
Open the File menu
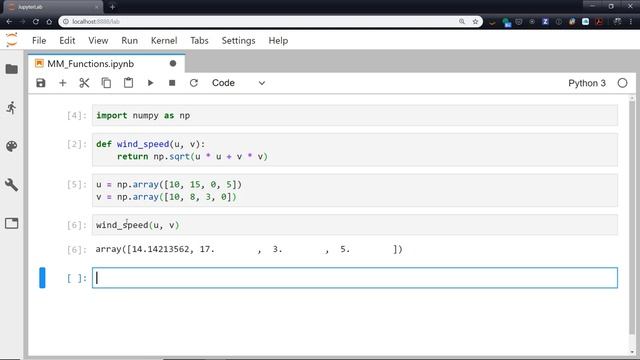pos(39,40)
